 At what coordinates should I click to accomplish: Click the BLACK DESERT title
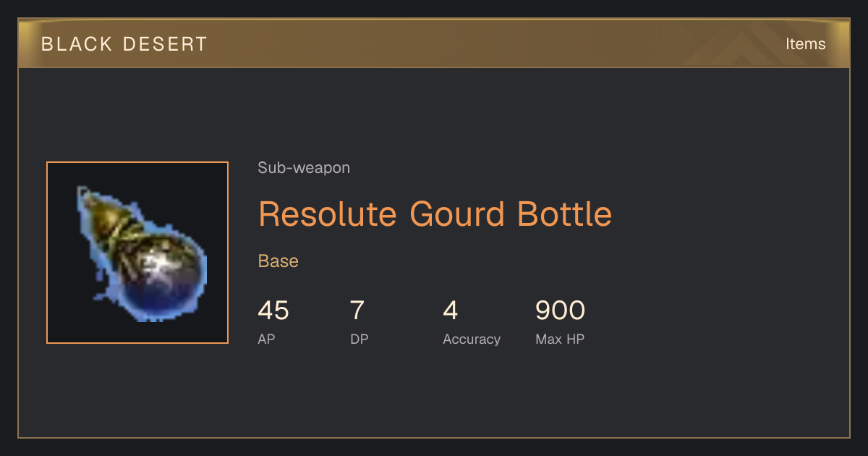124,44
